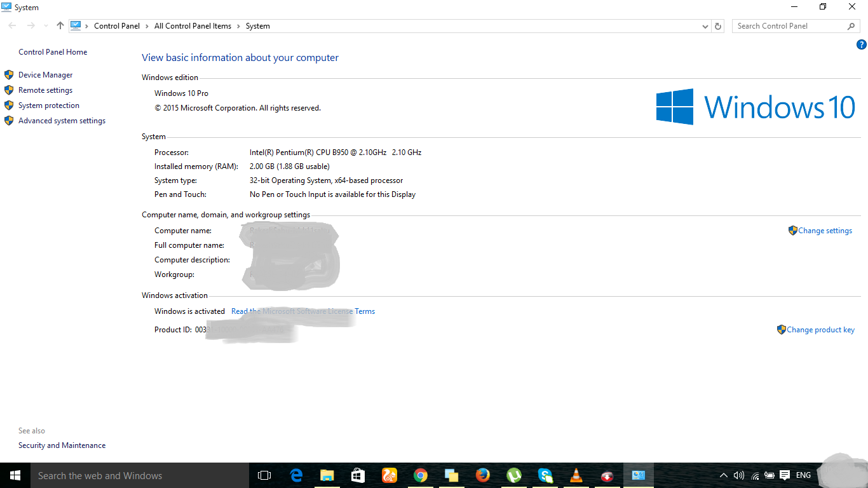
Task: Click Change product key
Action: click(820, 329)
